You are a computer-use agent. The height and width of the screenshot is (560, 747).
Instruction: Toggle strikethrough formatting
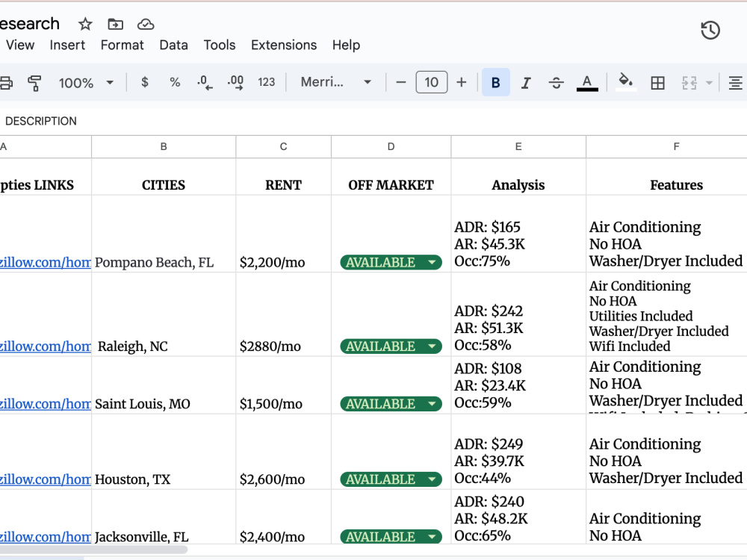(x=556, y=83)
